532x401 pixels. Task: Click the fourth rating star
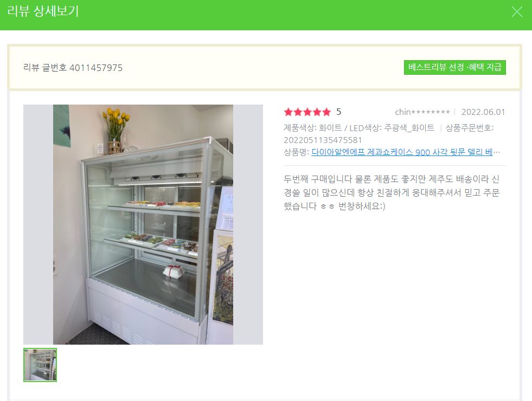[317, 112]
